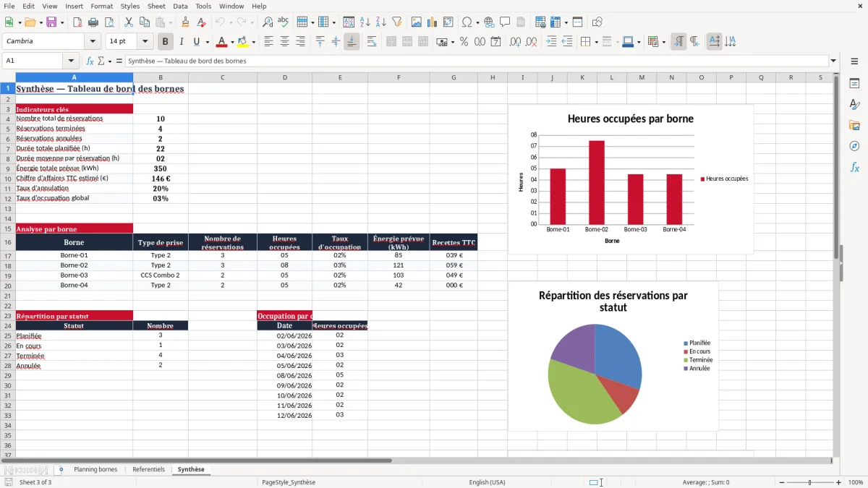The width and height of the screenshot is (868, 488).
Task: Open the font name Cambria dropdown
Action: coord(92,42)
